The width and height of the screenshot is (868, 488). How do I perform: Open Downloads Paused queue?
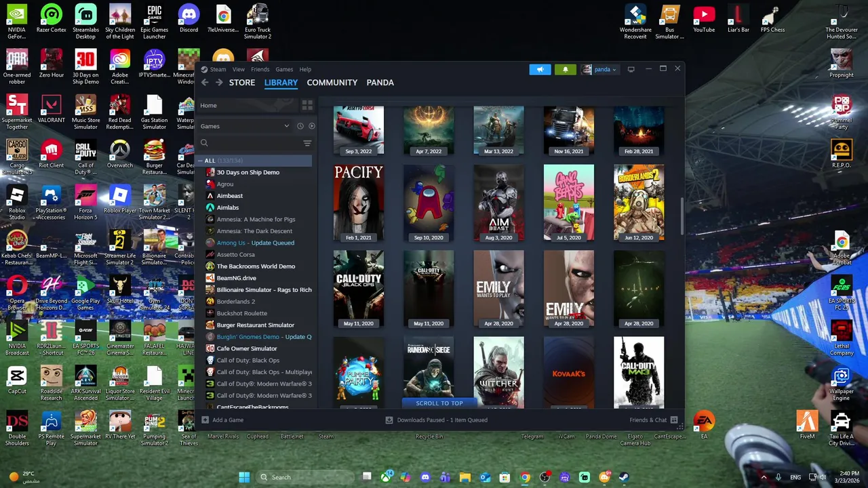[436, 420]
